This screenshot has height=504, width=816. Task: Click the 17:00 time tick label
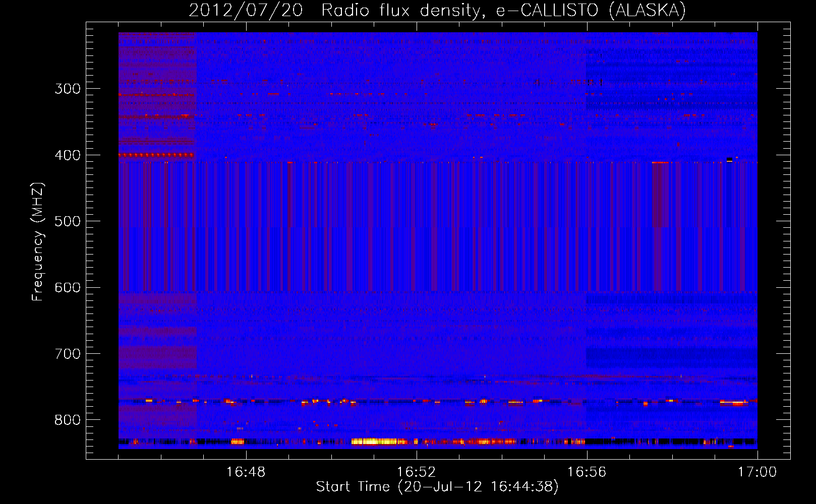coord(757,472)
